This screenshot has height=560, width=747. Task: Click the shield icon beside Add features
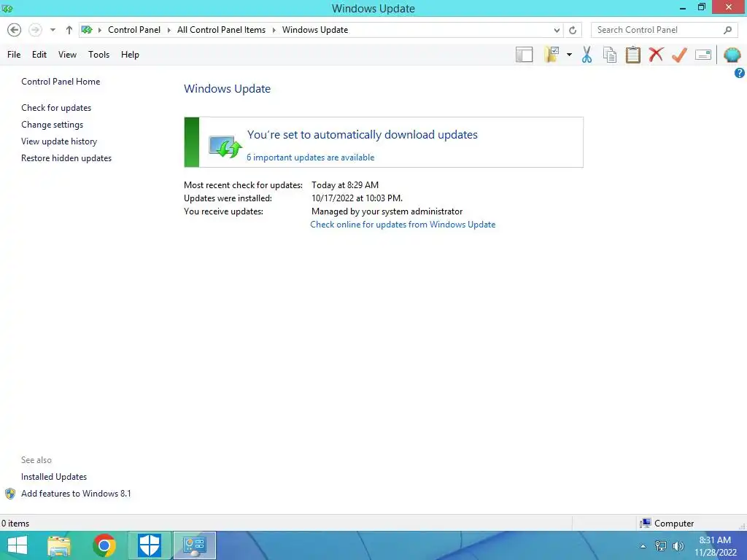10,494
